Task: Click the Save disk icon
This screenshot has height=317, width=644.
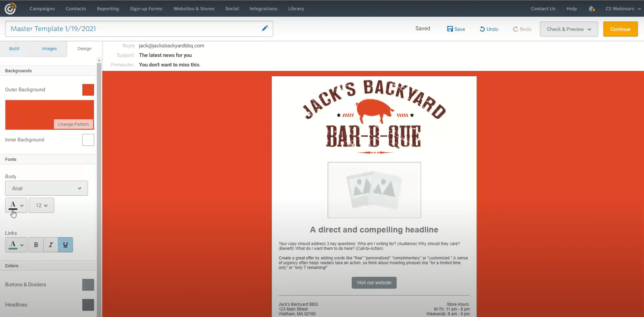Action: pos(450,29)
